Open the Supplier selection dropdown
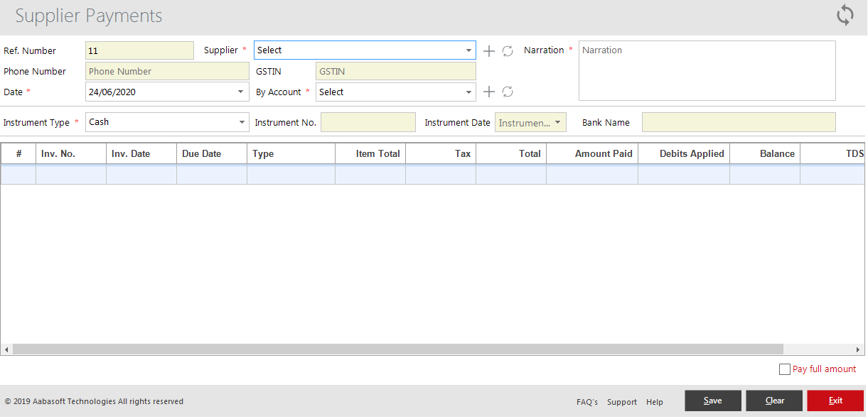The height and width of the screenshot is (419, 868). tap(468, 50)
